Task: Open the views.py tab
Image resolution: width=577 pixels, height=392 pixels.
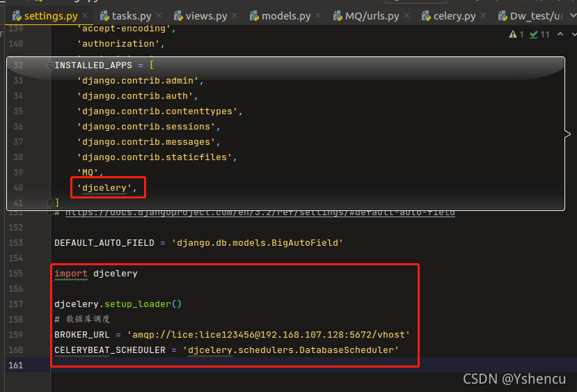Action: pyautogui.click(x=206, y=16)
